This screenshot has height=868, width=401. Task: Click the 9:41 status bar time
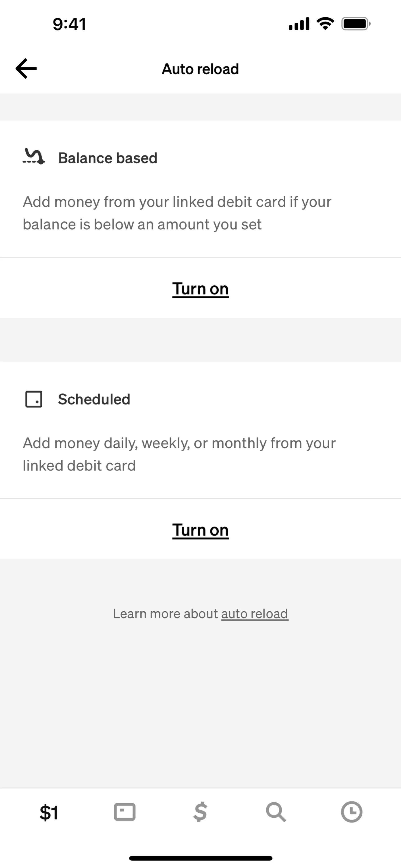click(69, 24)
